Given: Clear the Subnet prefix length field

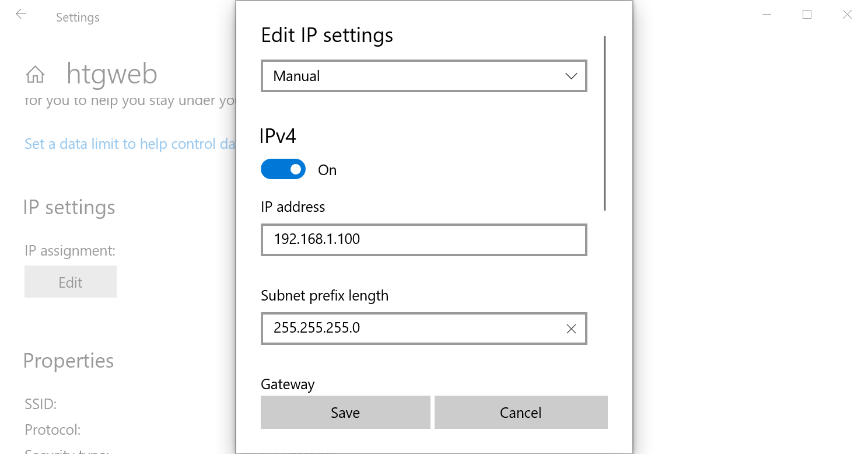Looking at the screenshot, I should (570, 329).
